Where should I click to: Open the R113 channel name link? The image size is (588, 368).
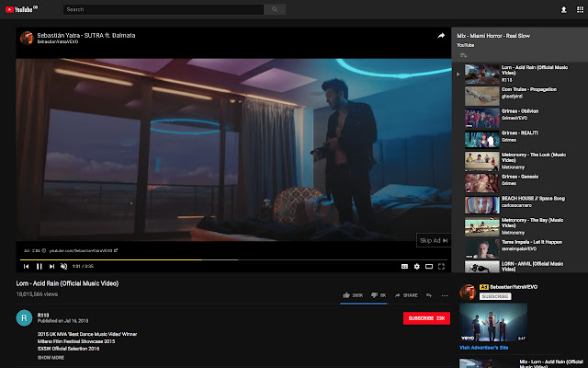(43, 315)
